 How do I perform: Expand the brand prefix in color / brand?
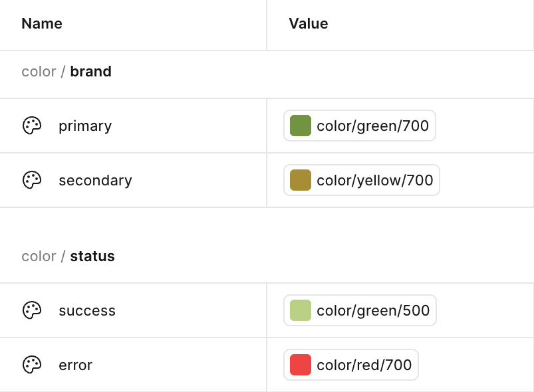91,71
